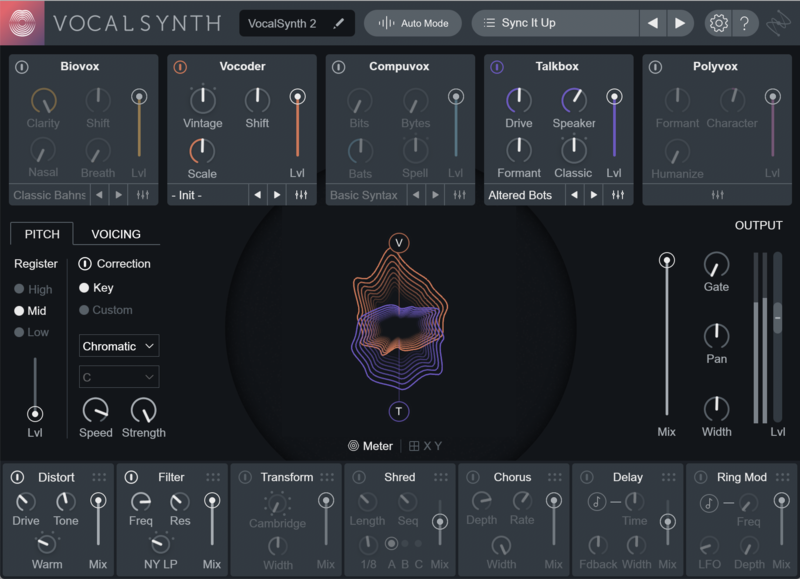The image size is (800, 579).
Task: Toggle the Compuvox module power button
Action: [338, 67]
